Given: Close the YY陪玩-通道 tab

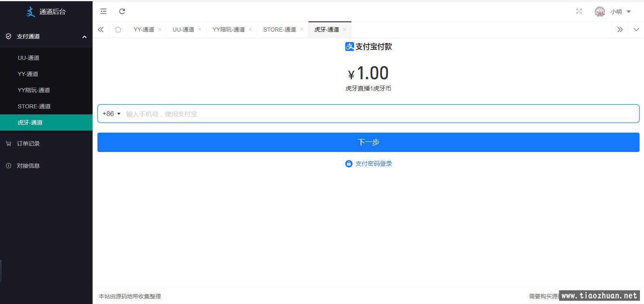Looking at the screenshot, I should 250,30.
